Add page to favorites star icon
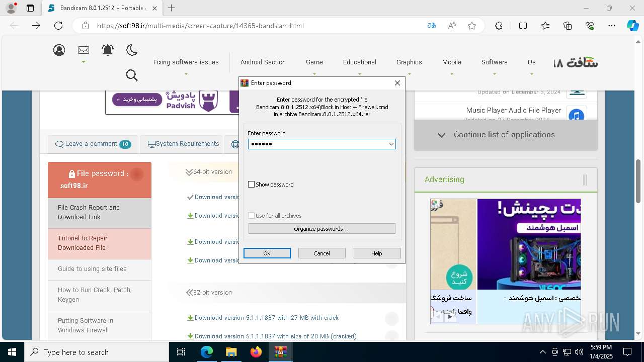The width and height of the screenshot is (644, 362). pos(472,26)
